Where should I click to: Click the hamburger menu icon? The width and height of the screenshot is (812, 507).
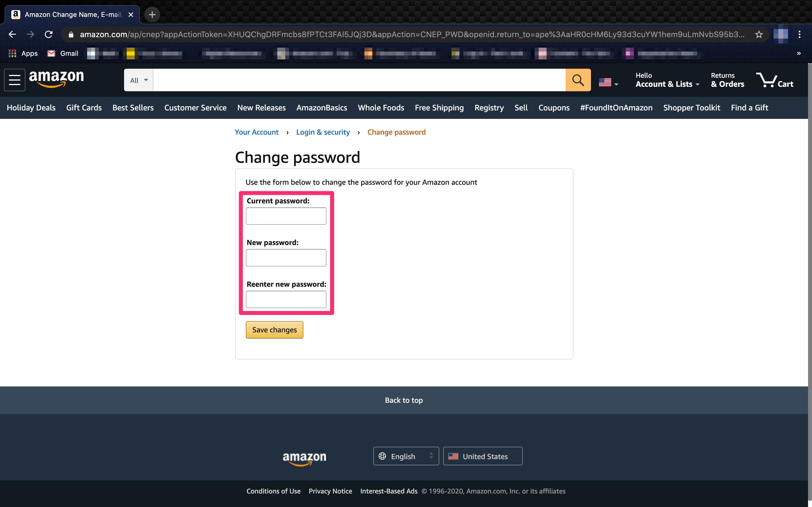[x=15, y=80]
